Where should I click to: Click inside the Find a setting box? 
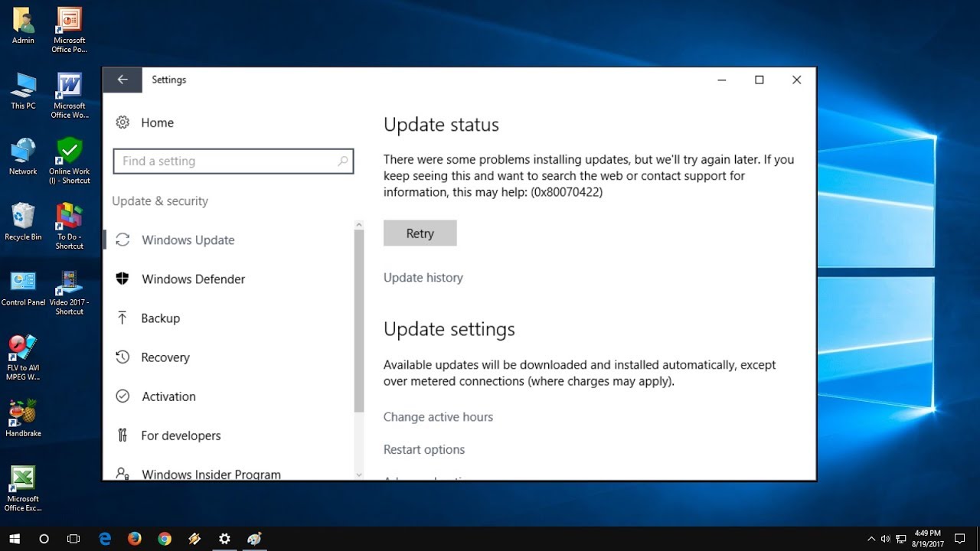coord(234,161)
